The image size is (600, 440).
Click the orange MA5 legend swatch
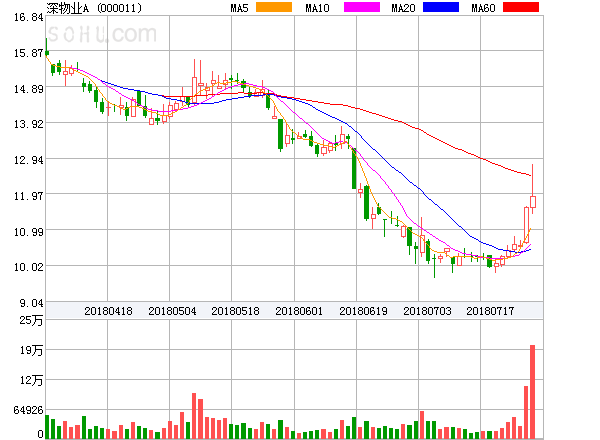pos(274,7)
